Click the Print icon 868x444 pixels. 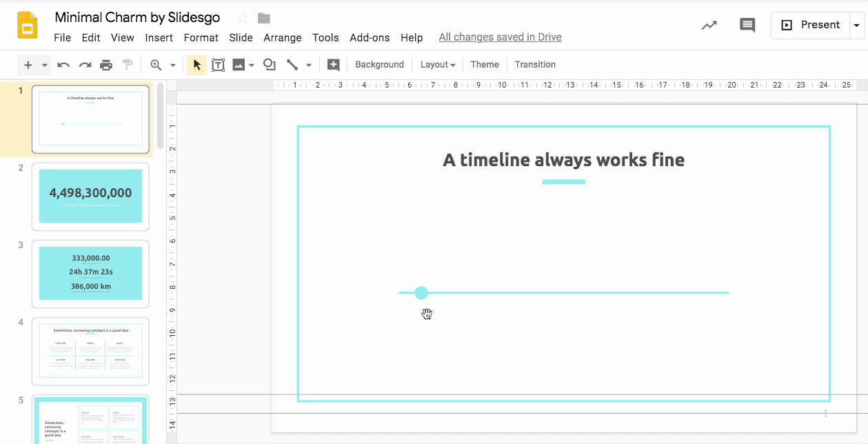coord(106,64)
